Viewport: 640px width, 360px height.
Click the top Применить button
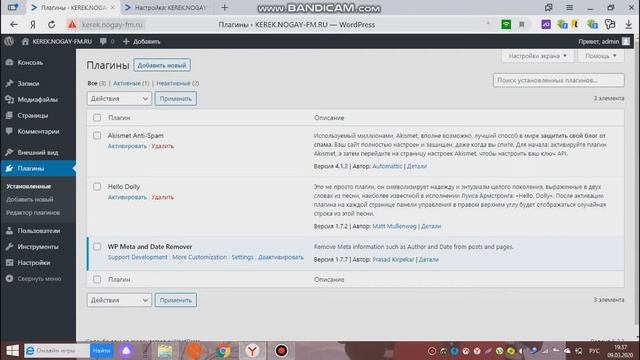(x=176, y=98)
